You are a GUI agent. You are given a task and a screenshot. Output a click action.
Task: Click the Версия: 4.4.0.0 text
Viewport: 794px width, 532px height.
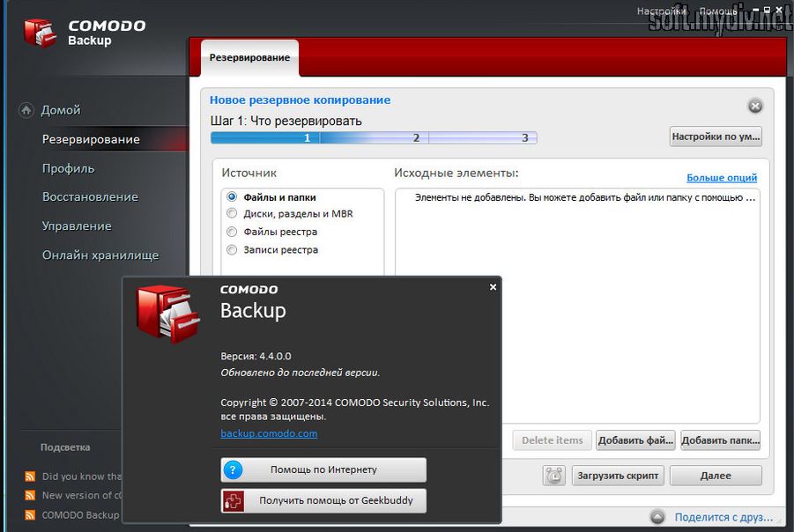click(x=256, y=356)
